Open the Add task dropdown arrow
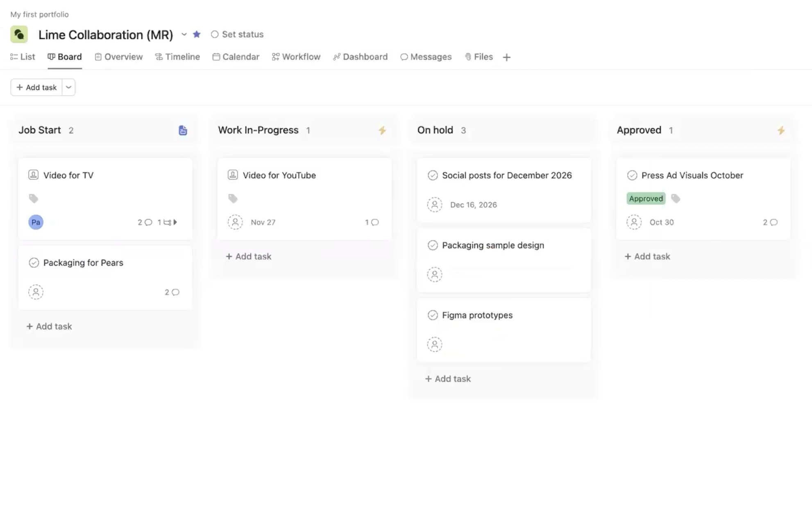The height and width of the screenshot is (525, 812). point(68,87)
